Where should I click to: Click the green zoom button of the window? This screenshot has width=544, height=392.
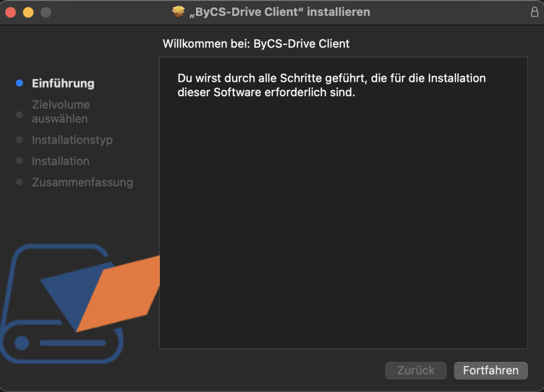click(46, 11)
